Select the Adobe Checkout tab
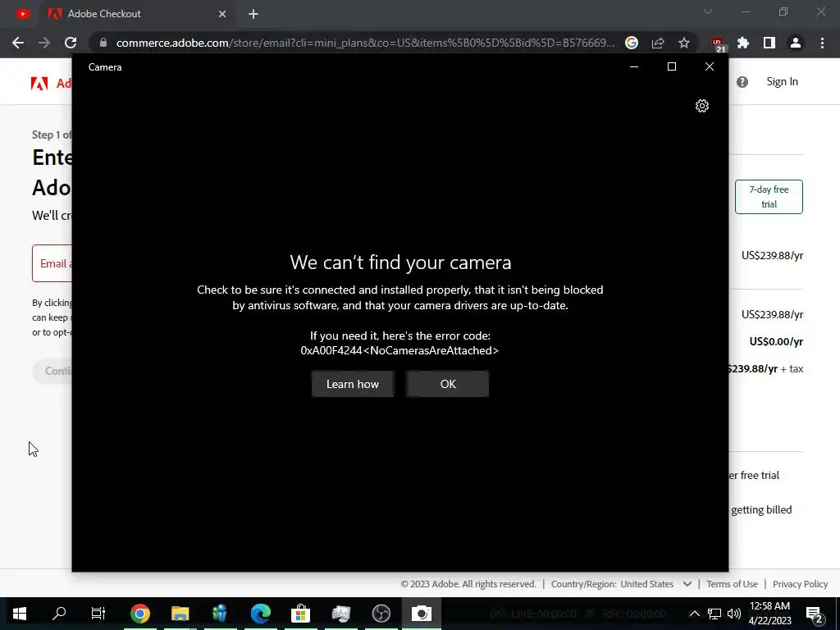840x630 pixels. [x=137, y=14]
